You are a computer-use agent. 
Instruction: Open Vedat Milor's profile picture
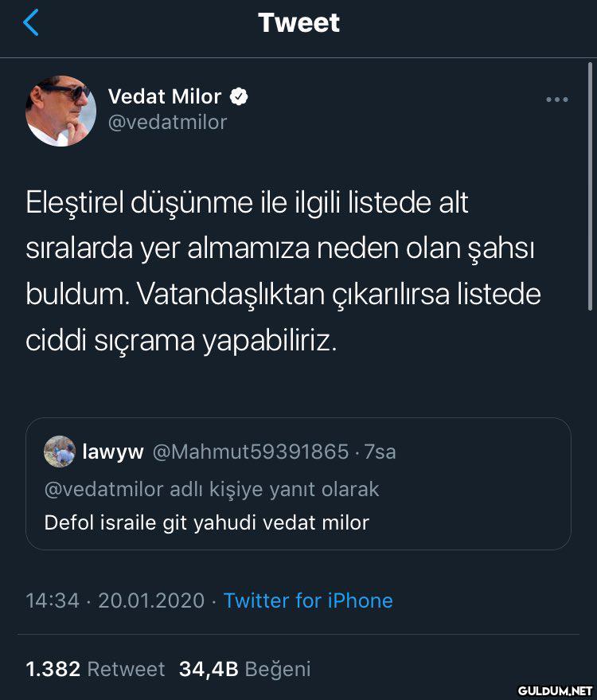pyautogui.click(x=60, y=110)
